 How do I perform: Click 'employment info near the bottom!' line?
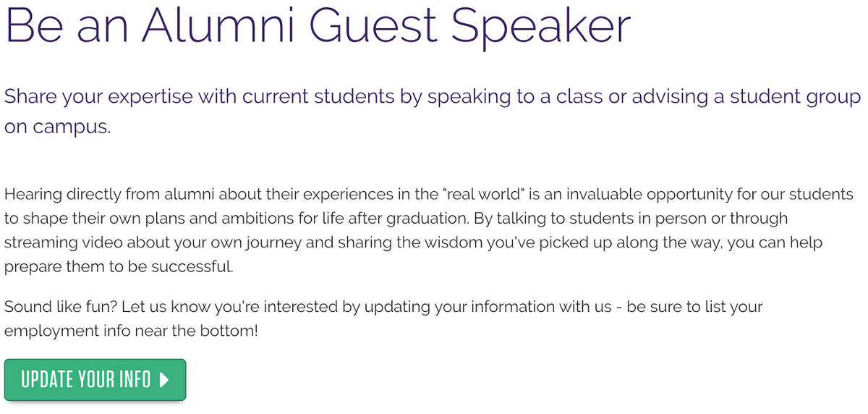click(131, 331)
